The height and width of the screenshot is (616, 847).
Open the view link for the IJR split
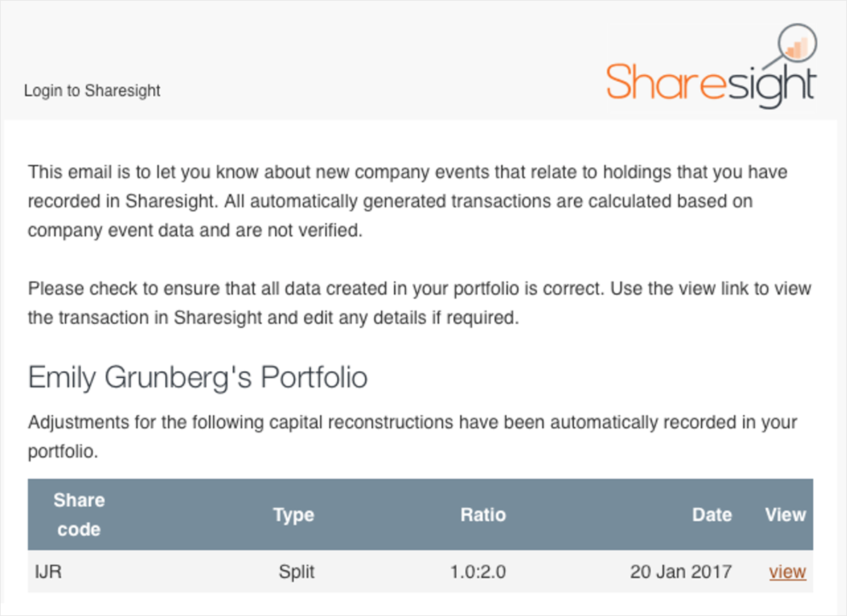(787, 572)
